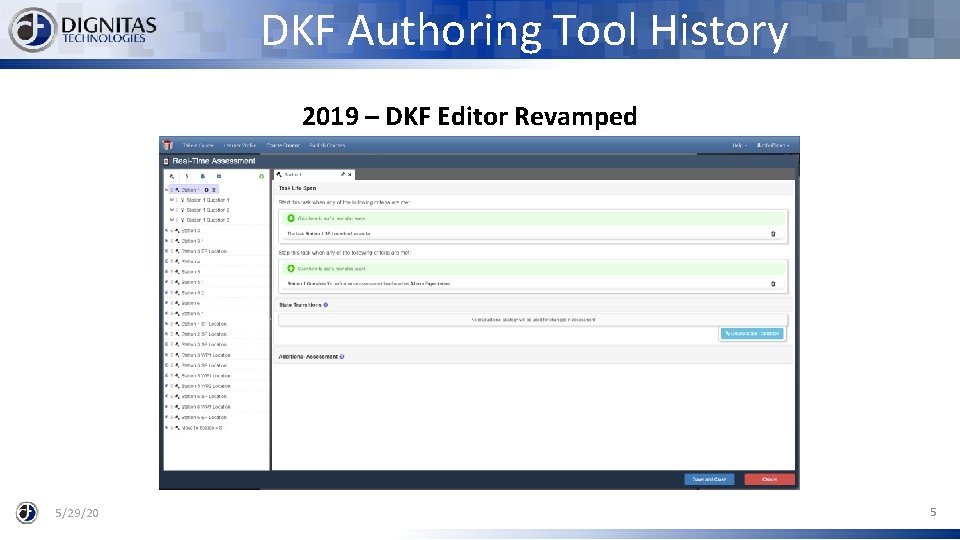Click Create State Transition button
960x540 pixels.
pyautogui.click(x=752, y=334)
